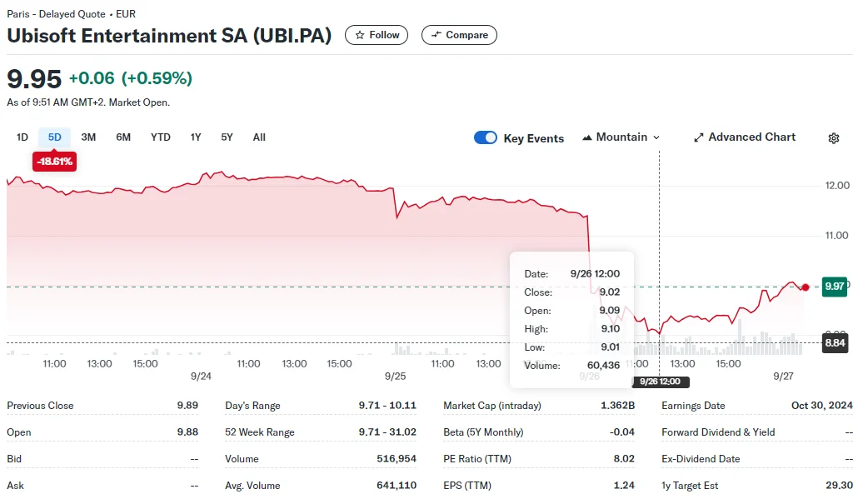Screen dimensions: 868x499
Task: Click the Mountain chart type icon
Action: 587,137
